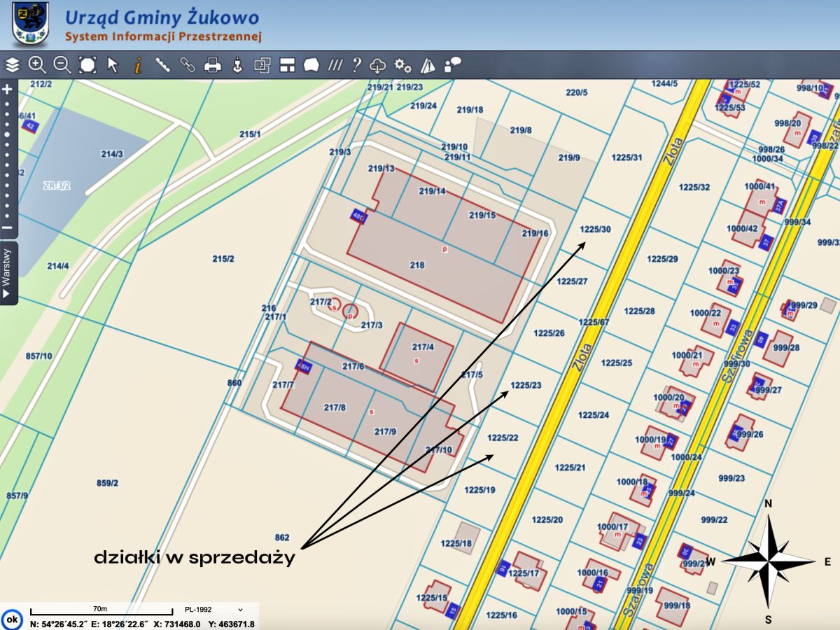
Task: Open the layers stack icon in toolbar
Action: pyautogui.click(x=13, y=65)
